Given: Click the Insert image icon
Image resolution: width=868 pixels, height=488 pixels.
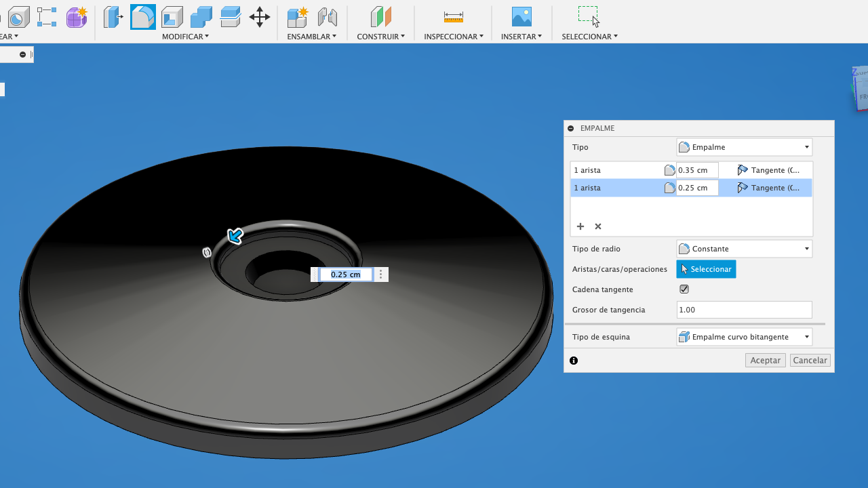Looking at the screenshot, I should click(x=521, y=16).
